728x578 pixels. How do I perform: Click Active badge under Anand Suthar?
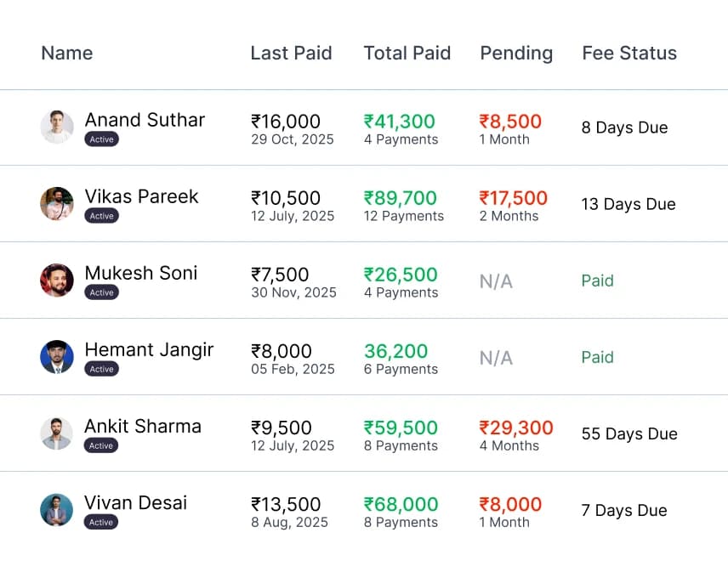pos(101,139)
